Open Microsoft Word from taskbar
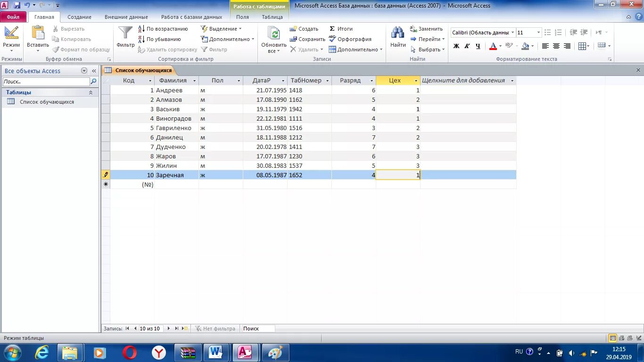644x362 pixels. click(216, 353)
